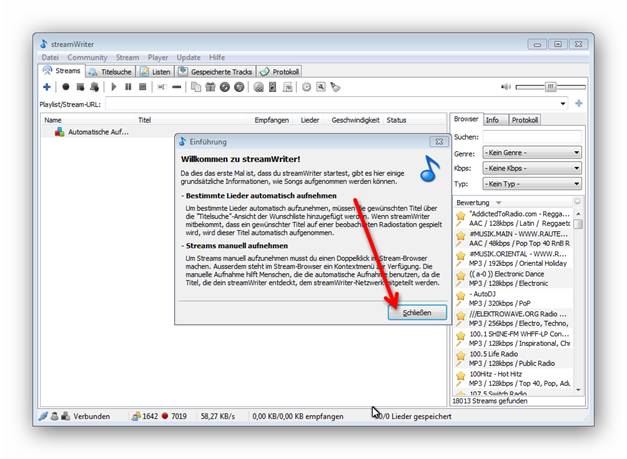
Task: Click stream list scrollbar down arrow
Action: coord(578,389)
